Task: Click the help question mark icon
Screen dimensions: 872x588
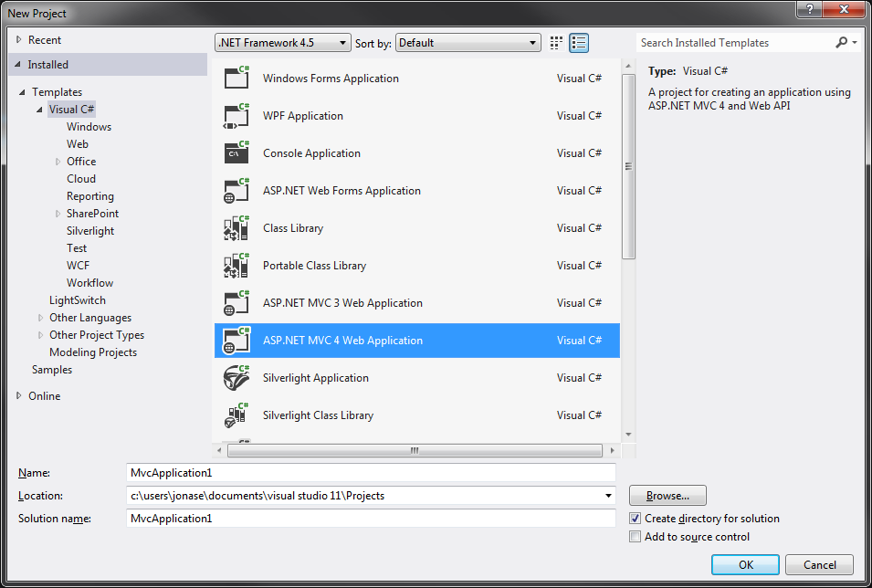Action: [811, 11]
